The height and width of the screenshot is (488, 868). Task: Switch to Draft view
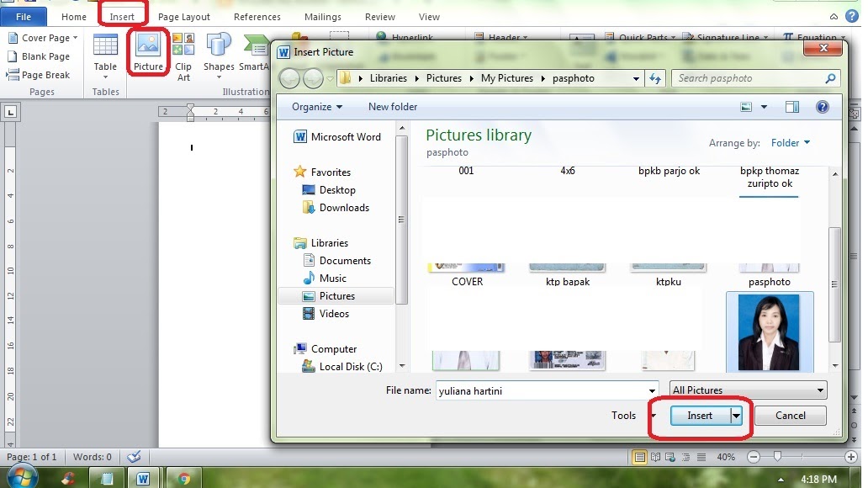tap(701, 457)
